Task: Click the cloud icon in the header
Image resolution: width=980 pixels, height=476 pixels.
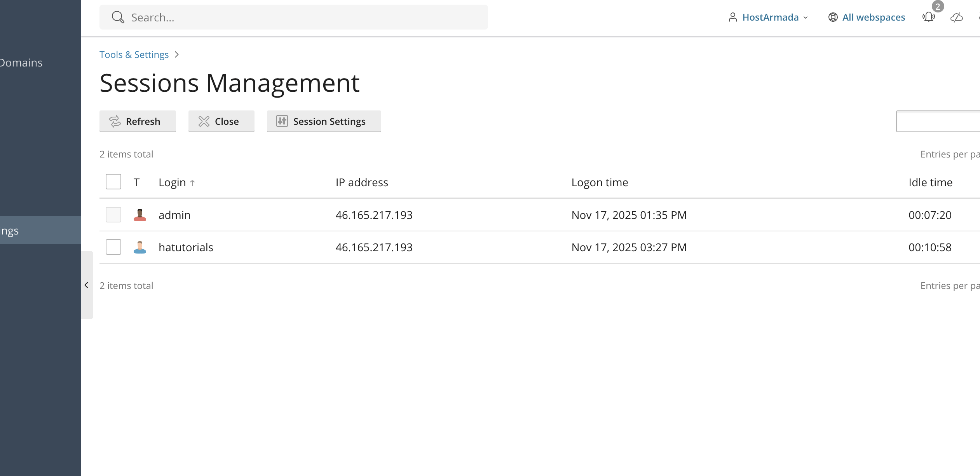Action: (956, 17)
